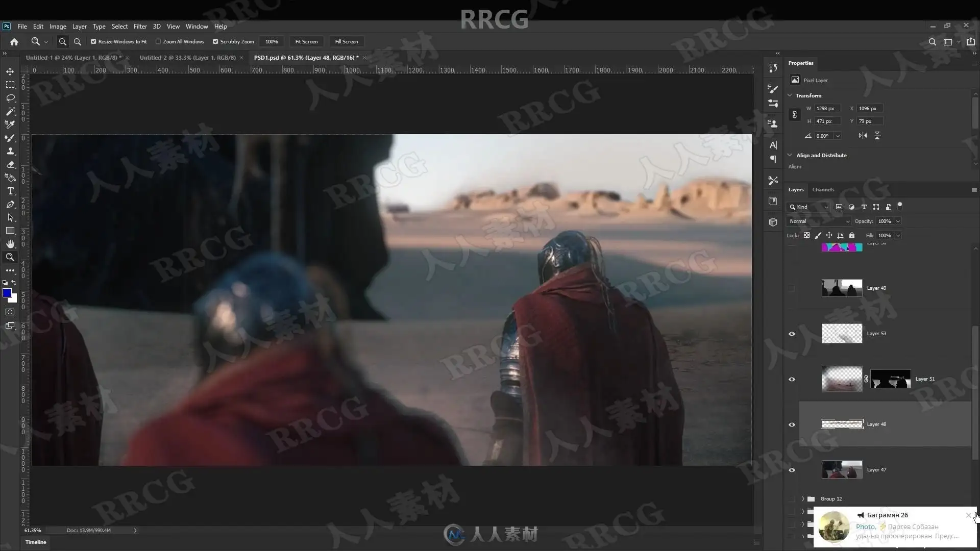Click the Fill Screen button
The image size is (980, 551).
pos(346,42)
